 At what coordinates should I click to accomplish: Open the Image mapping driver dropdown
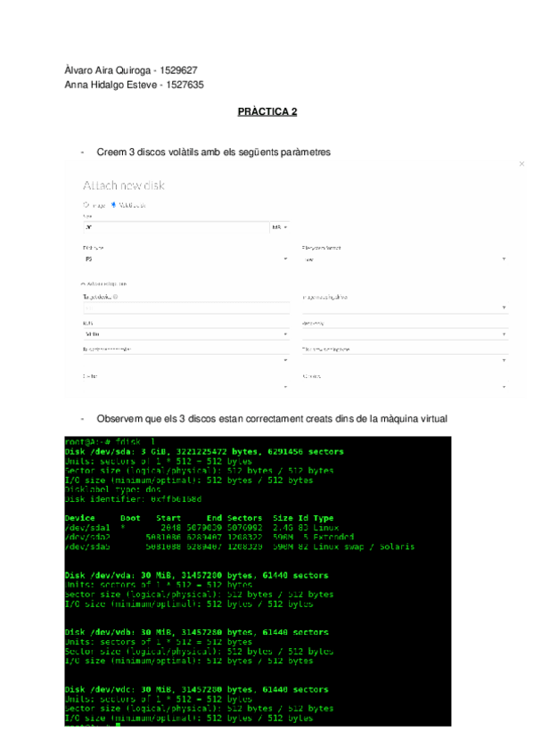click(405, 307)
